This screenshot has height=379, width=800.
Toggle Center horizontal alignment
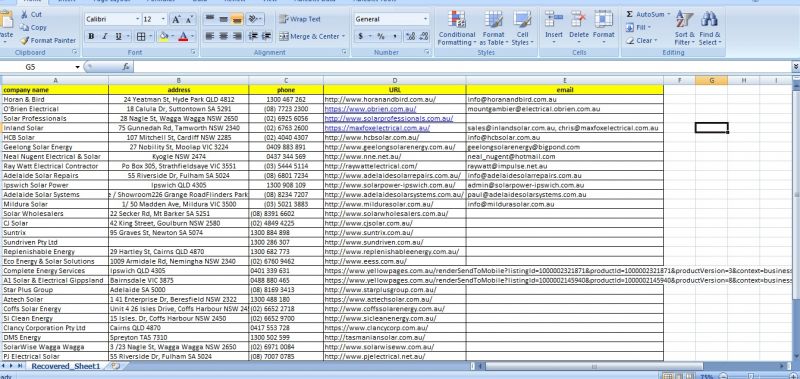coord(223,36)
